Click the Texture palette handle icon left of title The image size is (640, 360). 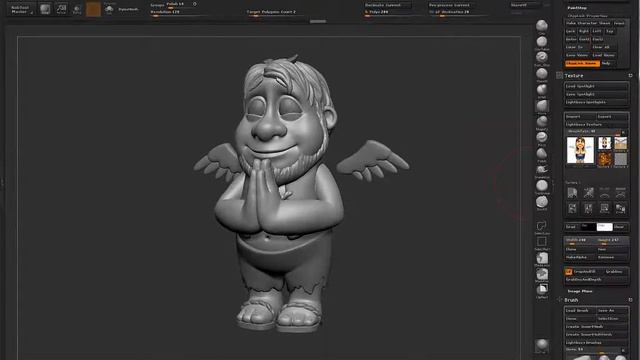(x=559, y=76)
